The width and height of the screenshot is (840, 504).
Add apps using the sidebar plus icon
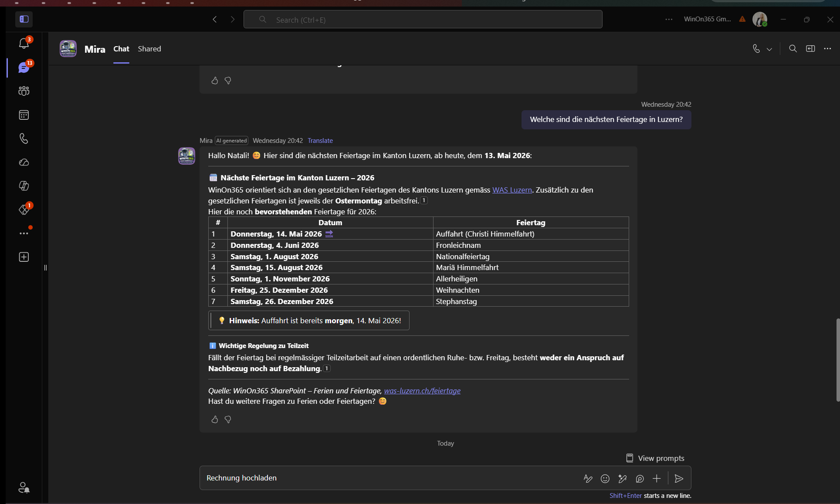tap(24, 257)
